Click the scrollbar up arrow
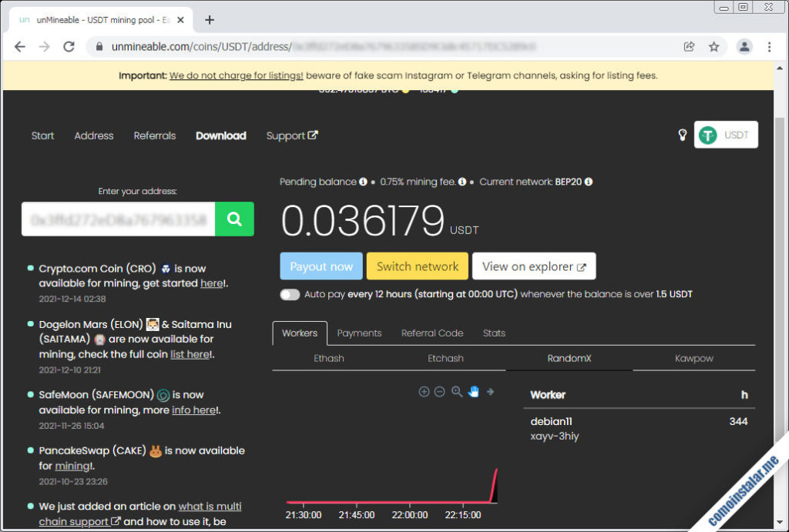Screen dimensions: 789x532 [x=780, y=68]
